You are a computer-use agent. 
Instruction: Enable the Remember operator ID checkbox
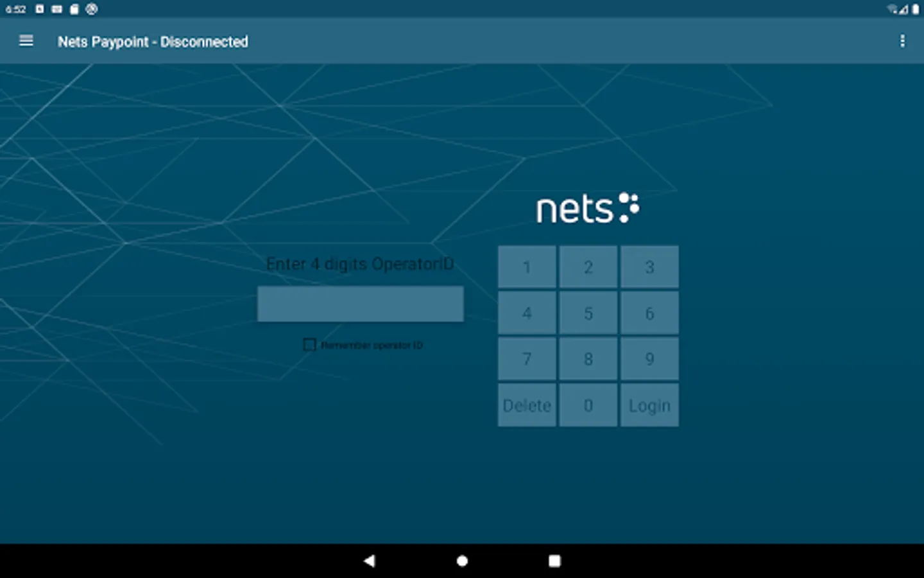pyautogui.click(x=309, y=345)
